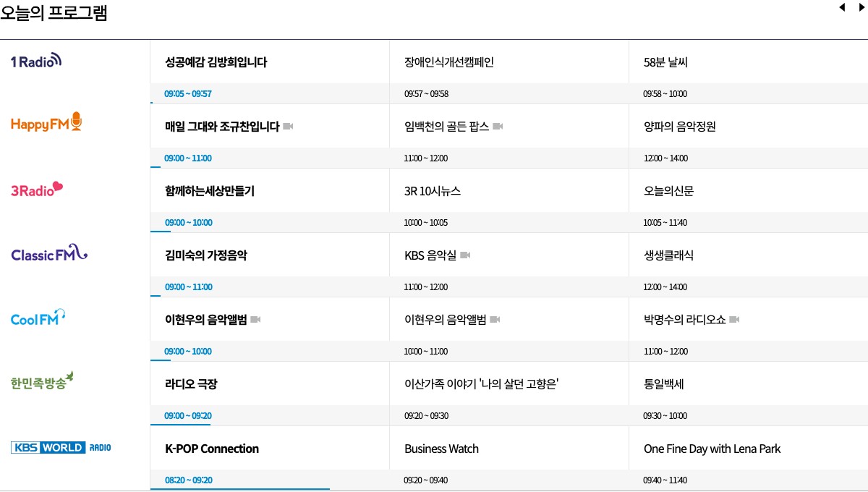The height and width of the screenshot is (492, 868).
Task: Open the 3Radio channel logo
Action: tap(37, 190)
